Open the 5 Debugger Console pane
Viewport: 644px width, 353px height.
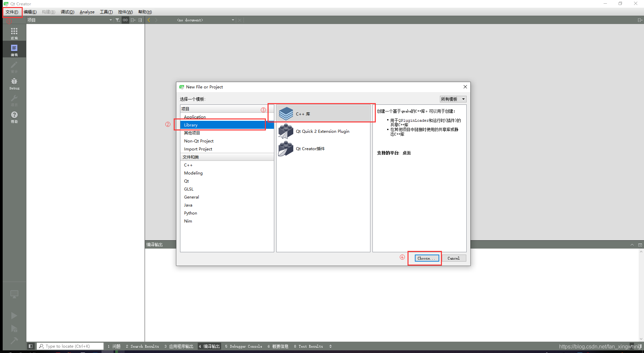(244, 346)
